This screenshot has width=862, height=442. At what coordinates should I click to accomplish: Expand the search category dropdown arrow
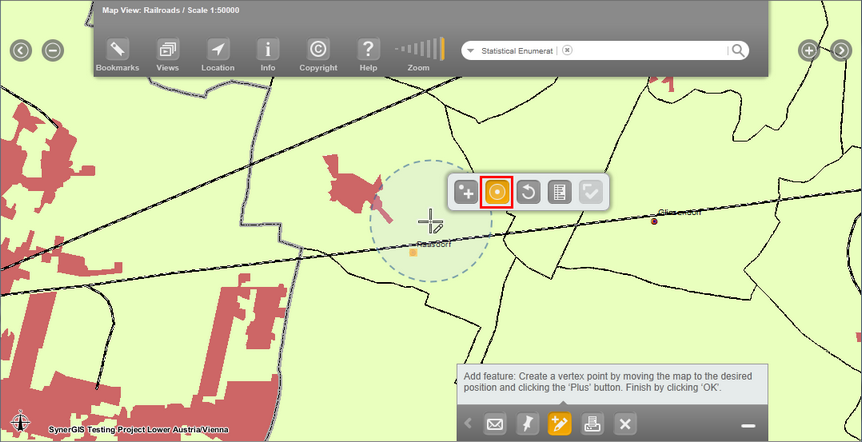[469, 50]
